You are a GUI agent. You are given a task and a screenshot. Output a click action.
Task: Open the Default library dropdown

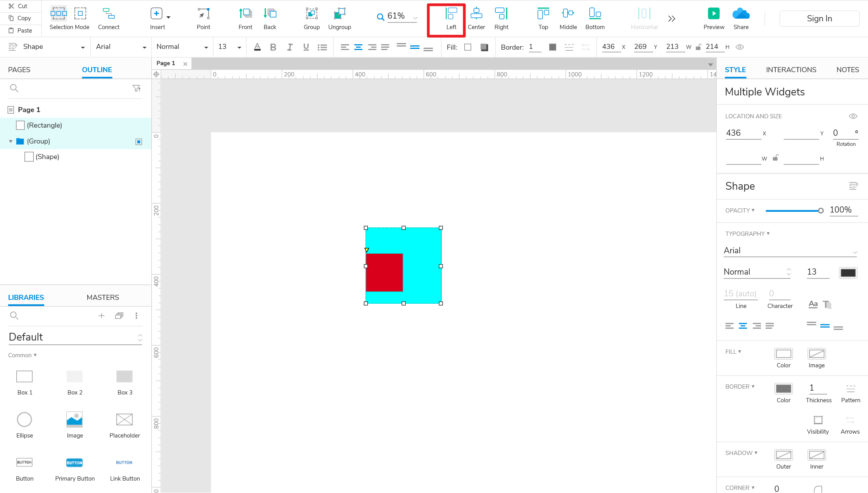click(75, 337)
